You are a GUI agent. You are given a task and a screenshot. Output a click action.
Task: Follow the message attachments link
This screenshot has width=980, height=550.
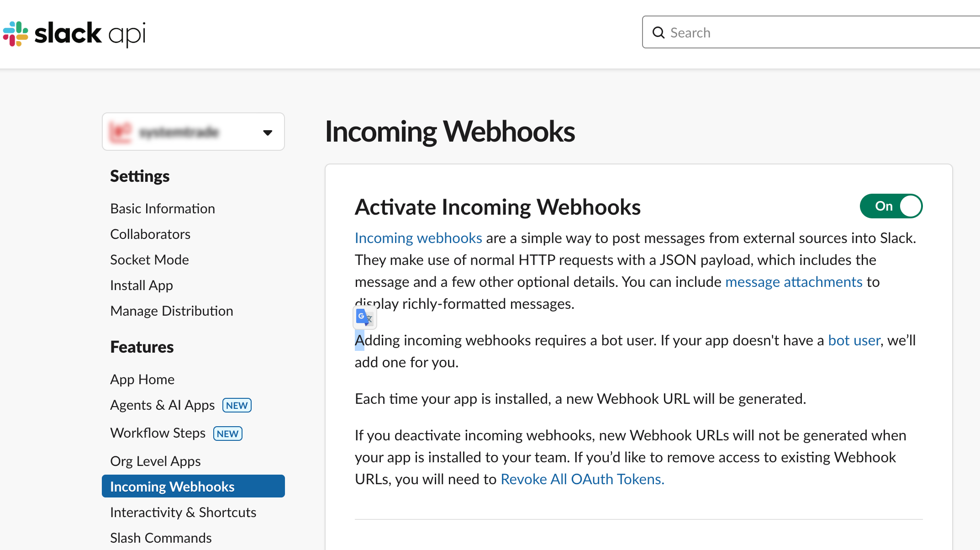click(x=793, y=282)
